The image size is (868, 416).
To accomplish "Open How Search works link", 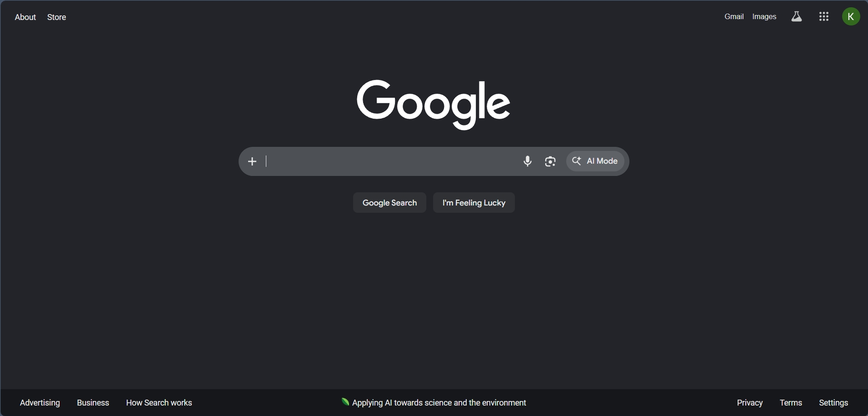I will coord(159,403).
